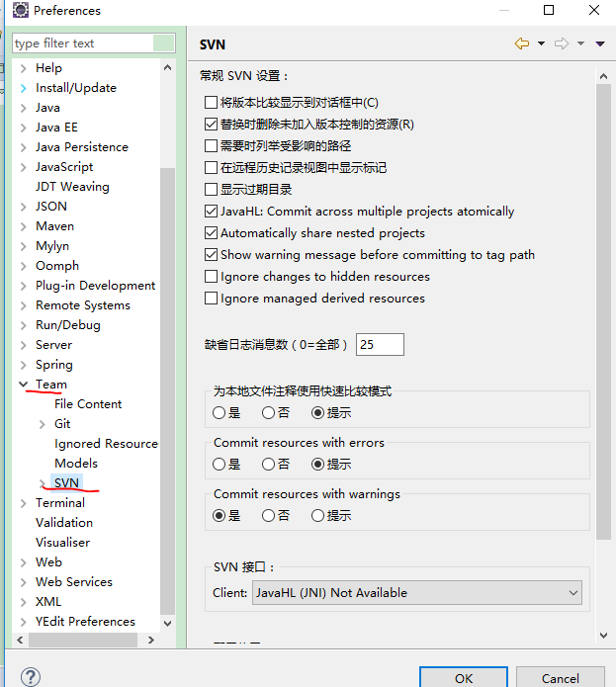This screenshot has height=687, width=616.
Task: Enable 在远程历史记录视图中显示标记 checkbox
Action: pos(211,167)
